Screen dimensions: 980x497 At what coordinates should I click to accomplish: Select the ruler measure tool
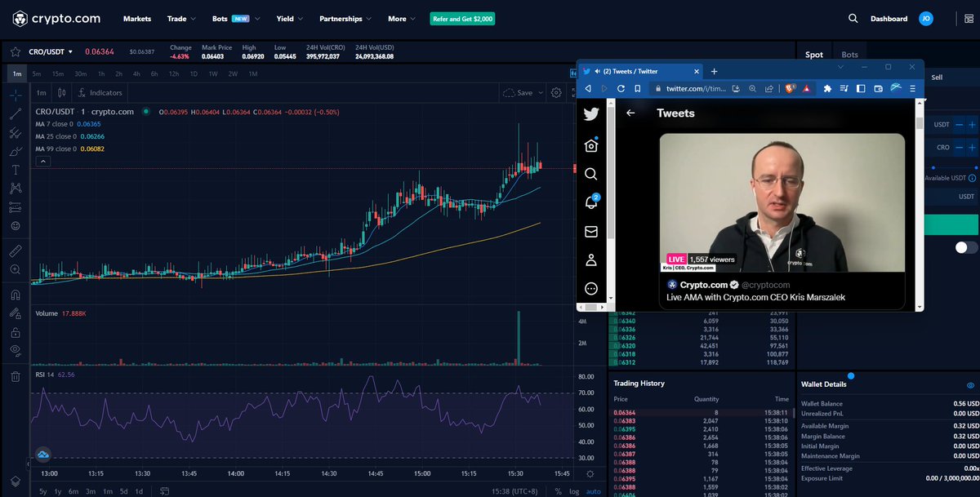15,251
